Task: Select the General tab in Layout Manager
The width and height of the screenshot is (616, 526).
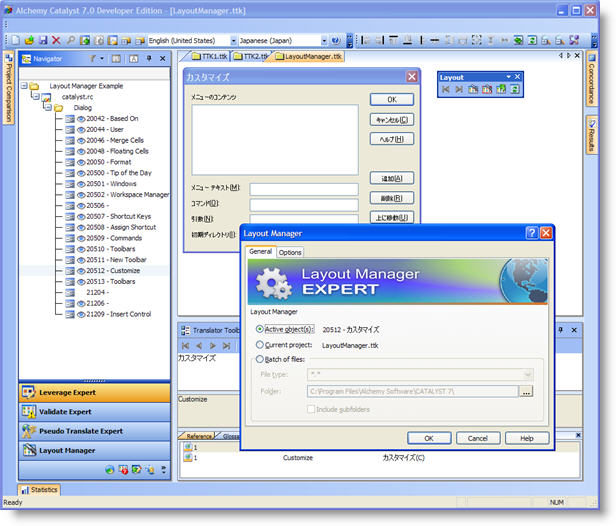Action: coord(260,251)
